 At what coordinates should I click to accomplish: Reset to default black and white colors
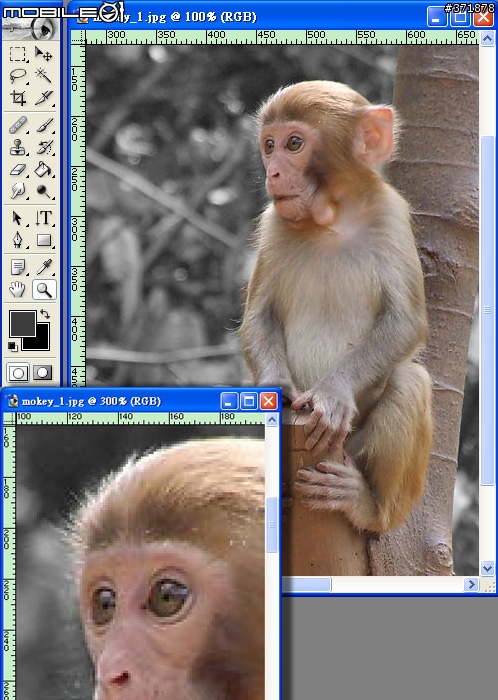pyautogui.click(x=12, y=346)
